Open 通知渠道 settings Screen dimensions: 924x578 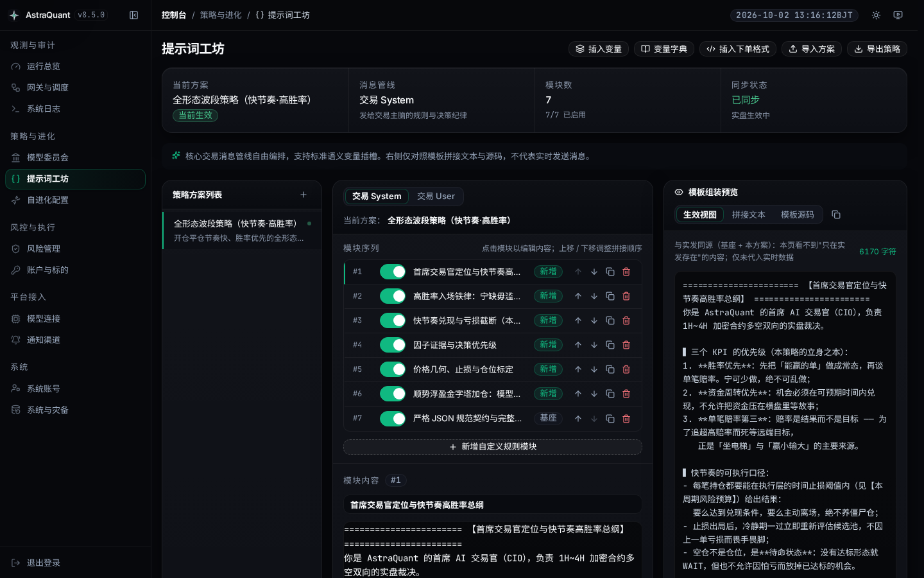pos(76,340)
